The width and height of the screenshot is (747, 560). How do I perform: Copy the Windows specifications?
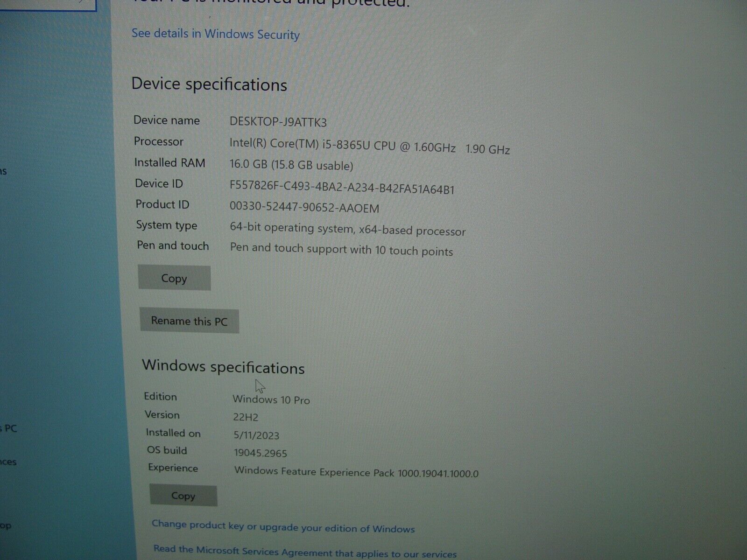coord(183,496)
